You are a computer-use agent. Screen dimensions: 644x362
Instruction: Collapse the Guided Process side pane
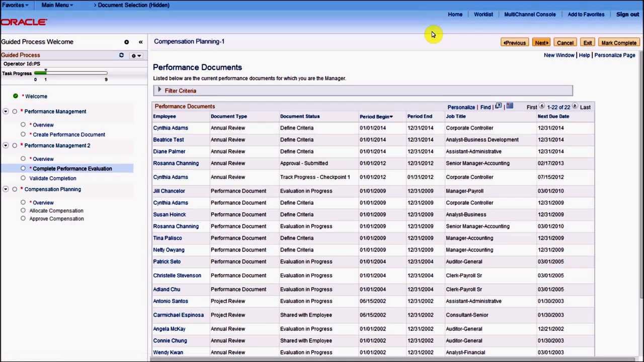(140, 42)
